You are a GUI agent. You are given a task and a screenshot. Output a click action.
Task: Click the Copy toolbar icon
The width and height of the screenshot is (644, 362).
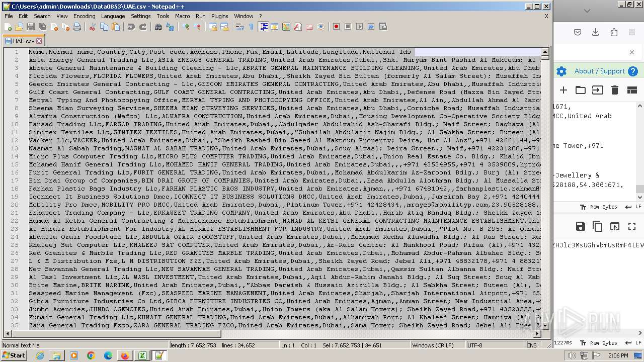pos(104,27)
